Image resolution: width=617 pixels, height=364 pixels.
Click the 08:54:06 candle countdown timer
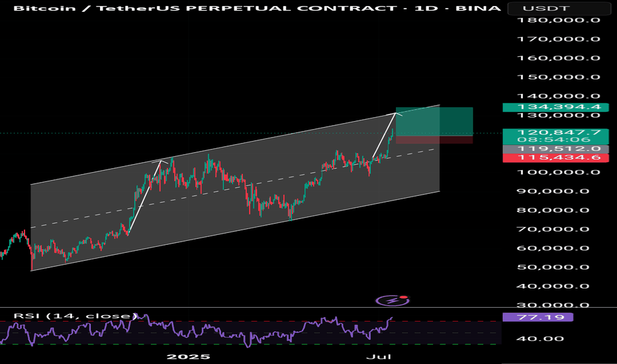553,140
